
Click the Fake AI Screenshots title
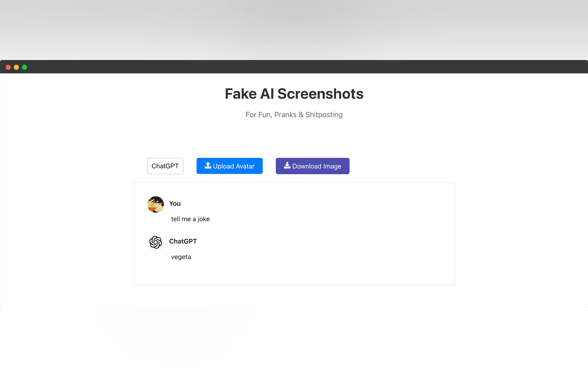point(294,93)
